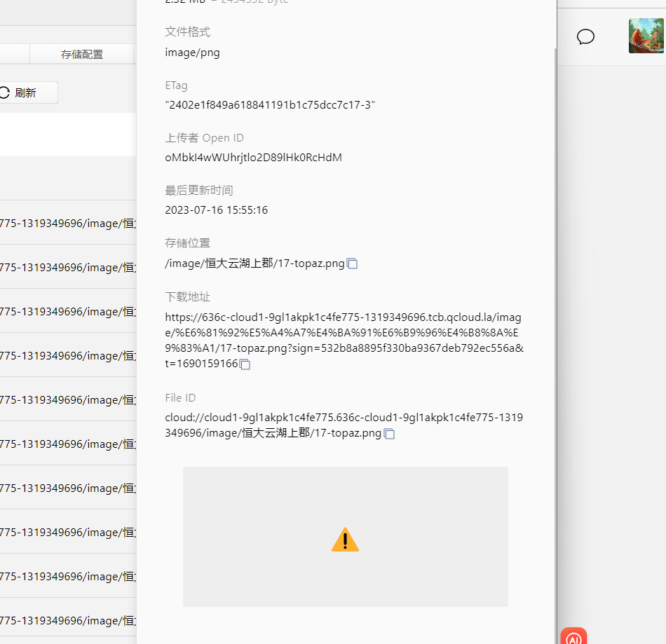The image size is (666, 644).
Task: Click the 下载地址 label
Action: click(x=187, y=296)
